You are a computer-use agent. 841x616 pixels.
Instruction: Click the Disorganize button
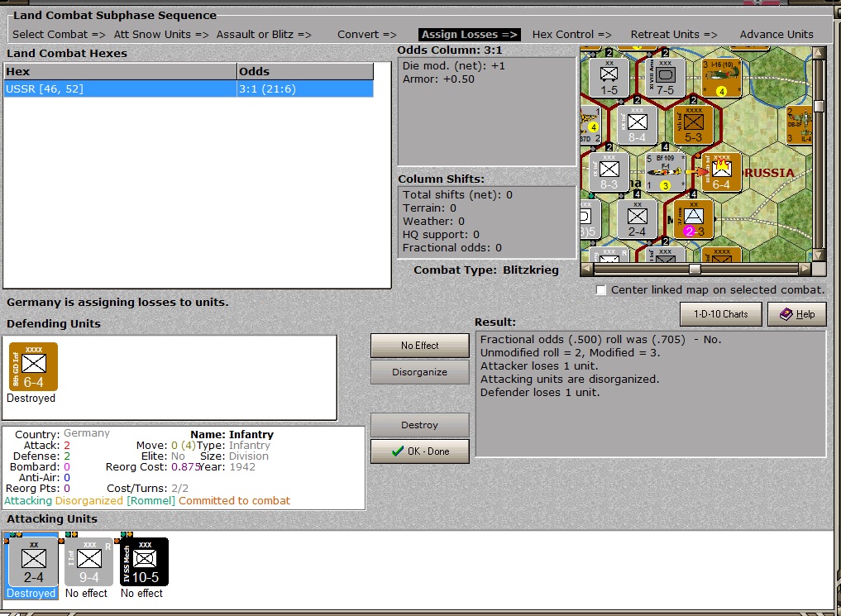419,371
